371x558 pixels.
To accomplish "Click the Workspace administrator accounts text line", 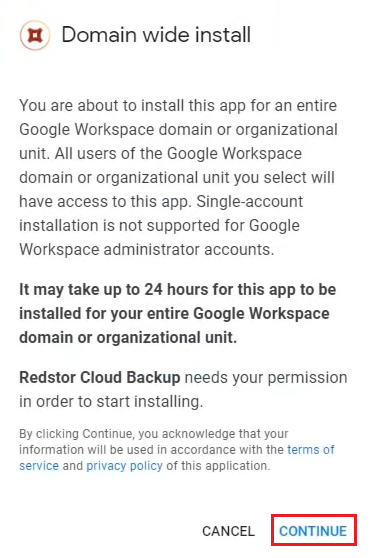I will (147, 249).
